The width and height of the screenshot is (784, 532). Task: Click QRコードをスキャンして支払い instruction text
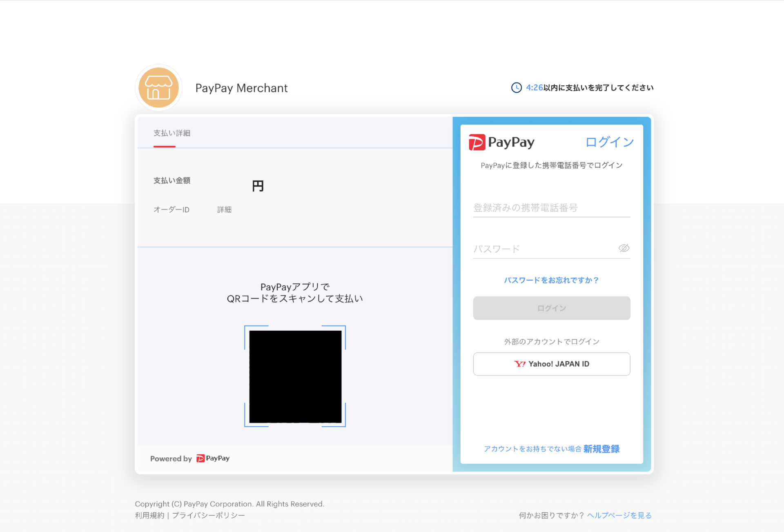(295, 298)
